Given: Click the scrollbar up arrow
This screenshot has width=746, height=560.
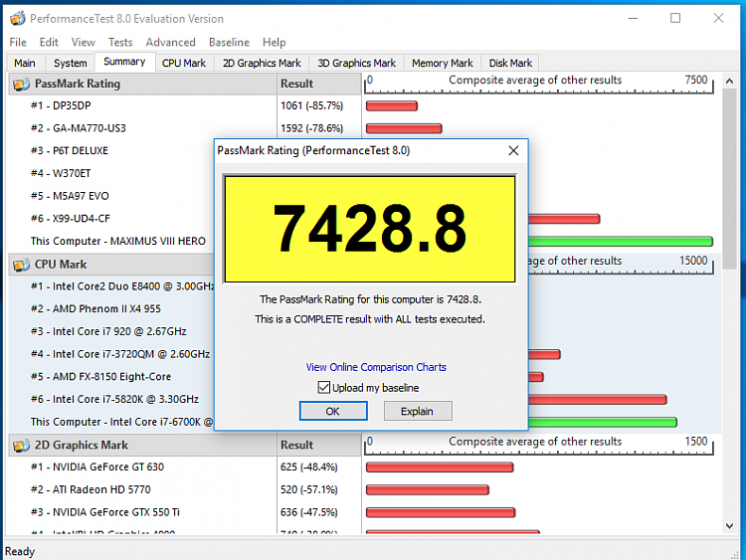Looking at the screenshot, I should point(729,82).
